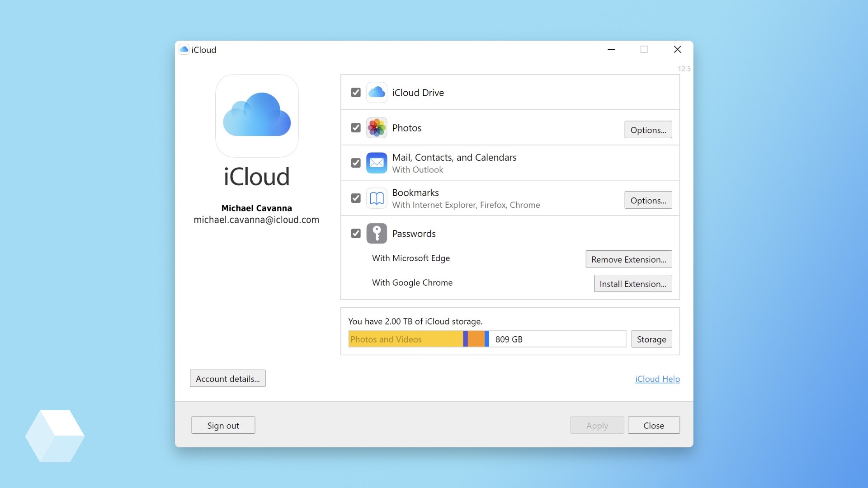Close the iCloud window with X

(x=677, y=49)
